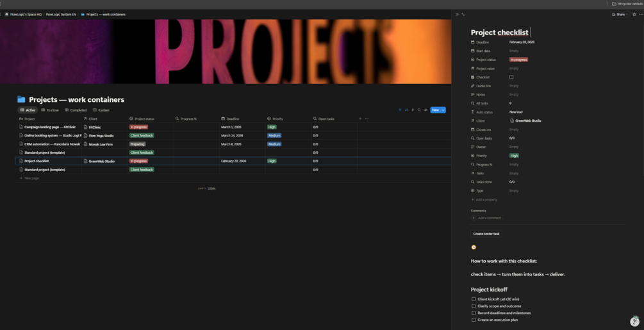
Task: Click In progress status tag in FitClinic row
Action: click(x=138, y=128)
